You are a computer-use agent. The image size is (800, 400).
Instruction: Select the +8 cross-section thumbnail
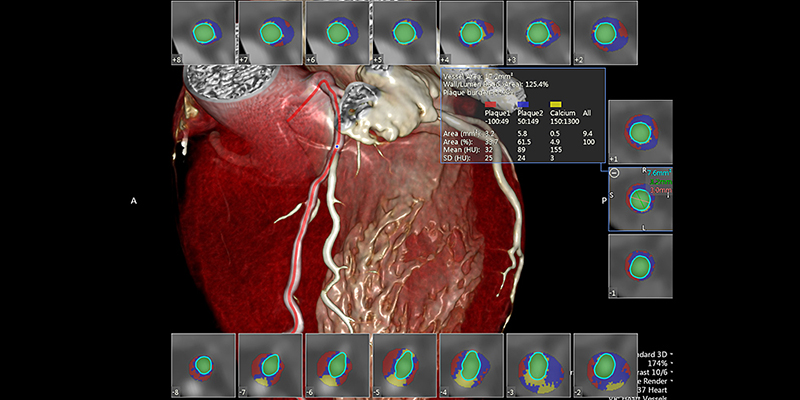202,33
